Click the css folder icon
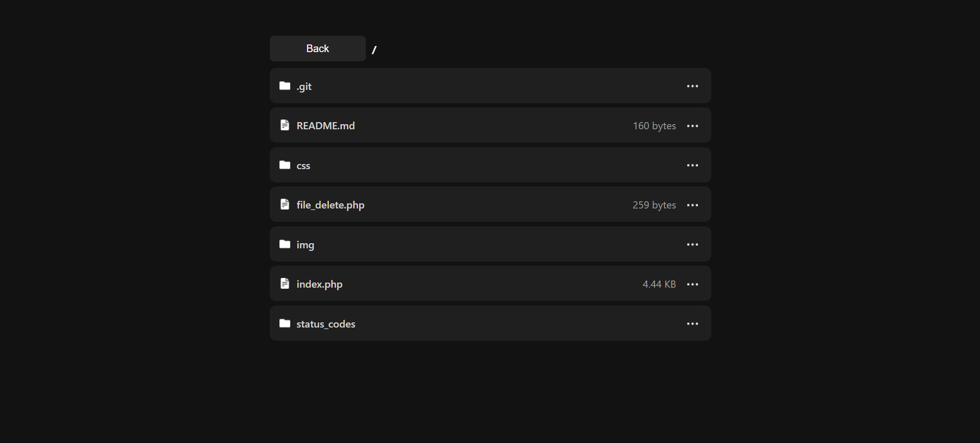Image resolution: width=980 pixels, height=443 pixels. click(x=285, y=165)
